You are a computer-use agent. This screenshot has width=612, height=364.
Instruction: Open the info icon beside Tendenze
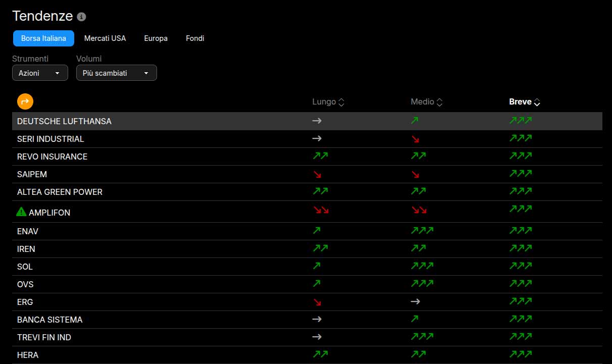(82, 17)
